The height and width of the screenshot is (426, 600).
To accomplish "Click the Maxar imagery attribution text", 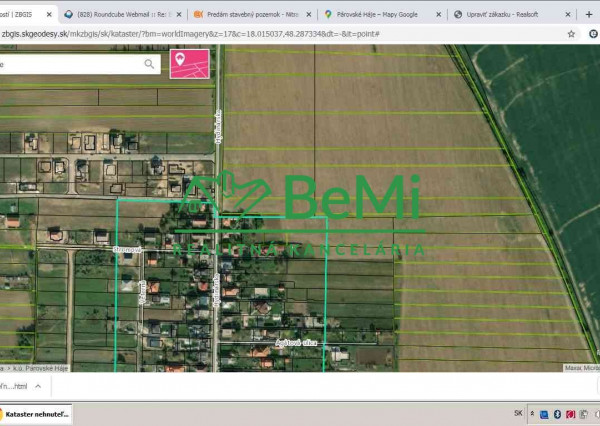I will [x=582, y=368].
